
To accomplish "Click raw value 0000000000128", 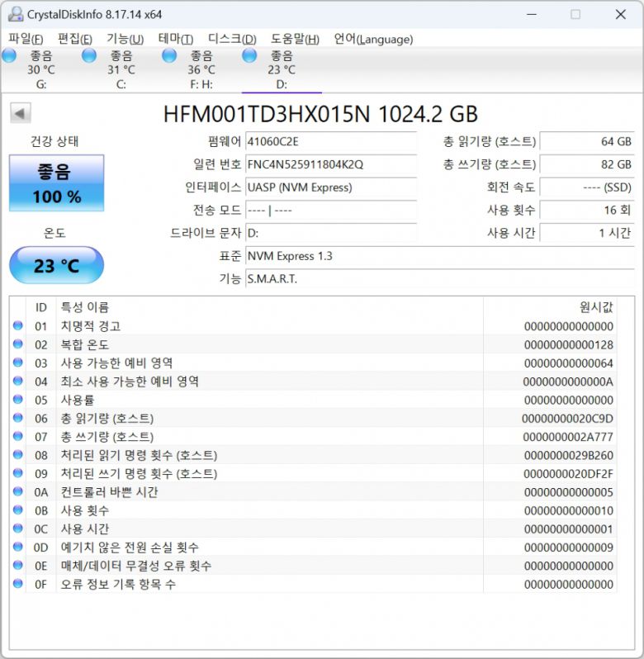I will (568, 345).
